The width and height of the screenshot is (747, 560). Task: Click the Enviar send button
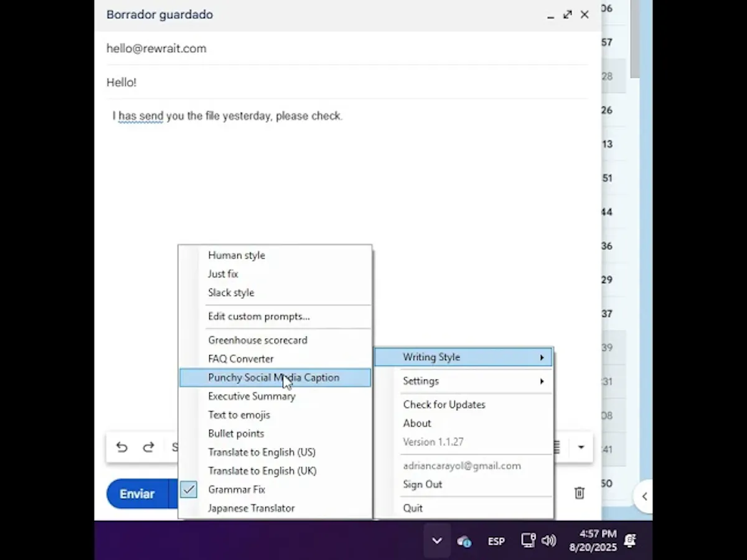point(137,494)
